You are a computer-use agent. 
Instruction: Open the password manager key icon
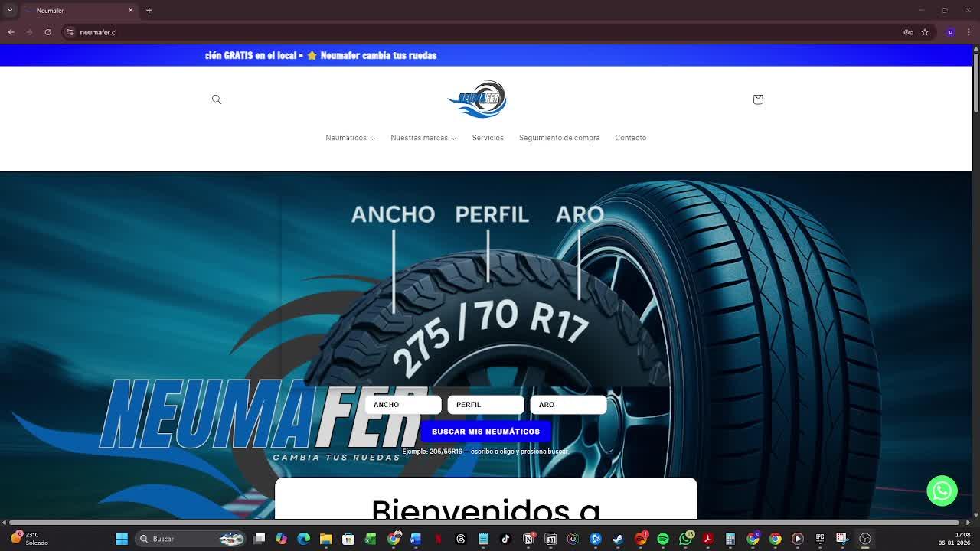coord(908,32)
